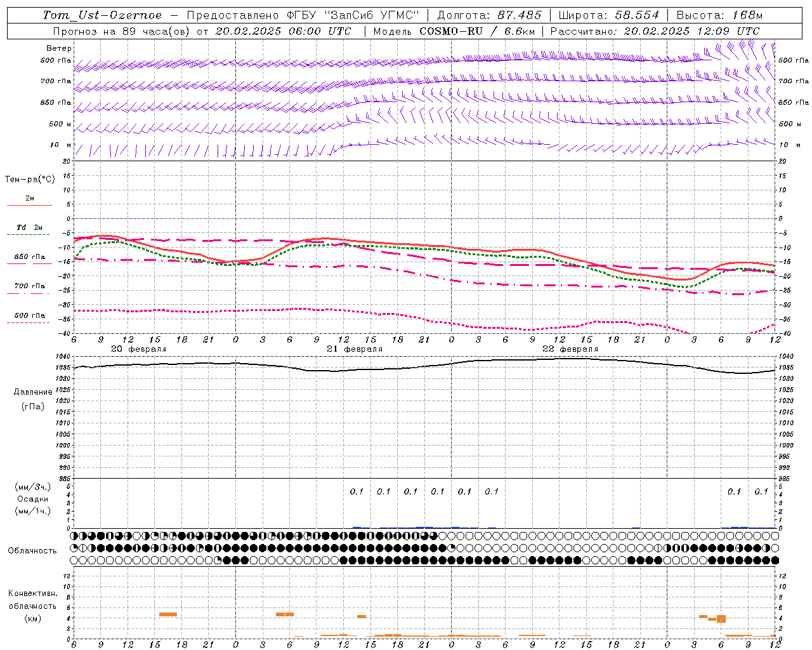Click the date label 20 февраля
The width and height of the screenshot is (812, 650).
[138, 349]
